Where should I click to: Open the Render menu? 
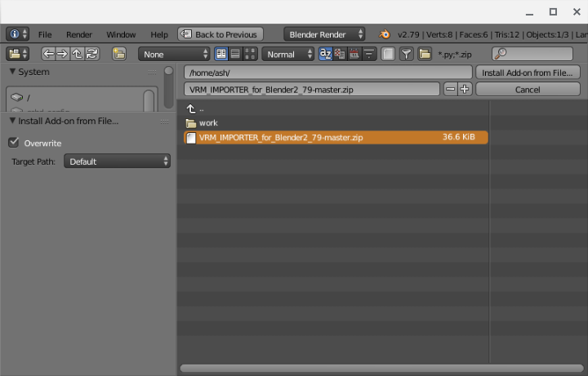point(79,34)
